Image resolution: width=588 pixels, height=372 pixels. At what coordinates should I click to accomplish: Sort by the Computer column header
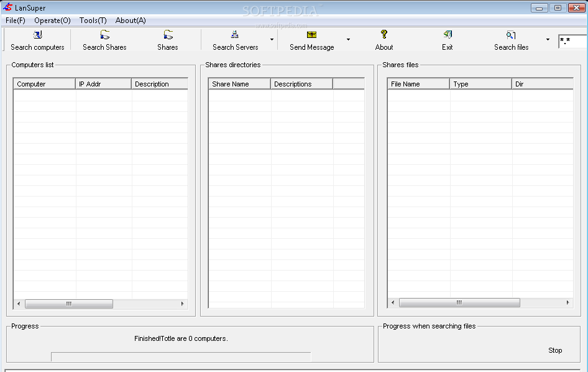(x=44, y=84)
